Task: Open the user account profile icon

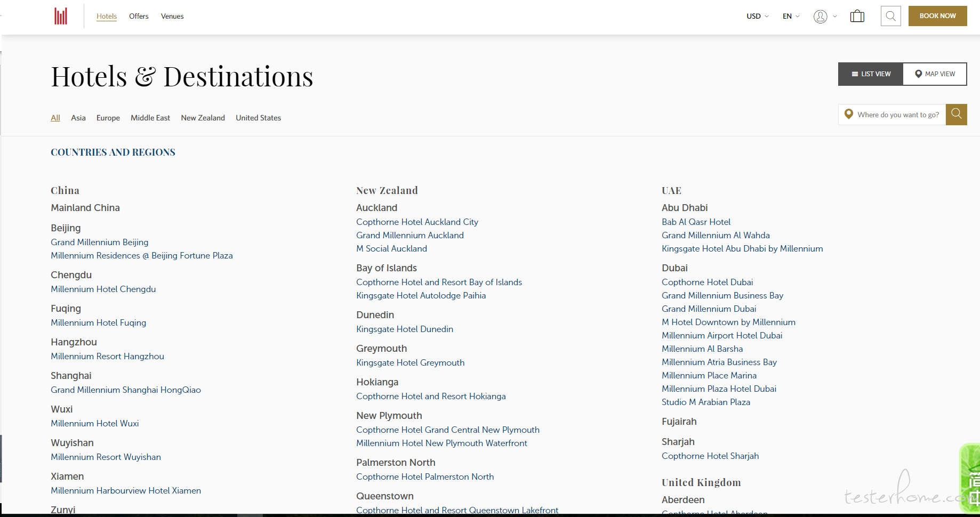Action: (820, 17)
